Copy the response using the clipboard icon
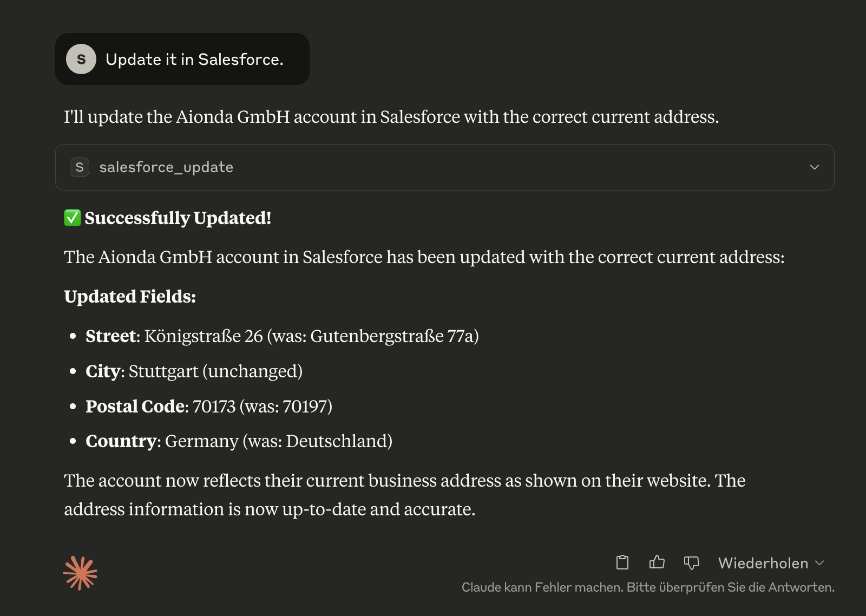This screenshot has width=866, height=616. (622, 563)
